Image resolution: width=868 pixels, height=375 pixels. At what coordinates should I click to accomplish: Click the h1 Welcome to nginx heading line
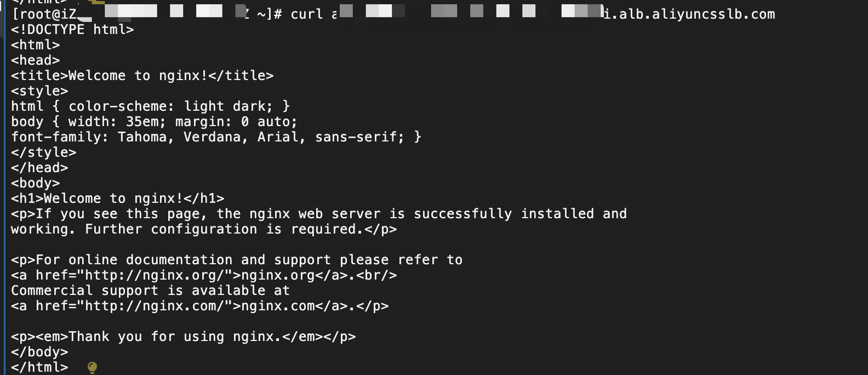coord(117,198)
